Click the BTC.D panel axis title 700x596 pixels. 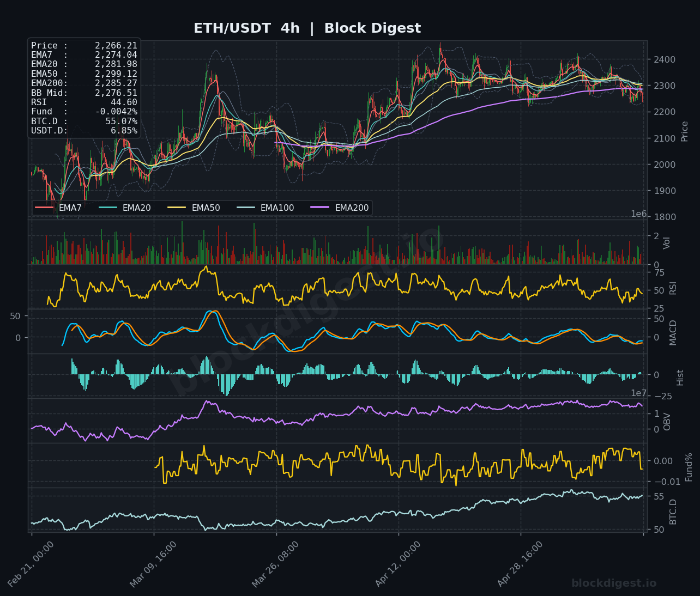[673, 512]
